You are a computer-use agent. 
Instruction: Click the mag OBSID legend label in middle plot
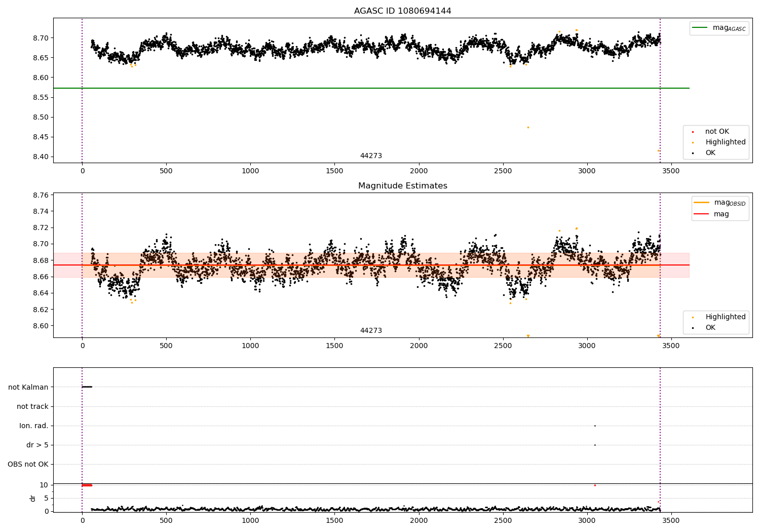pos(730,203)
